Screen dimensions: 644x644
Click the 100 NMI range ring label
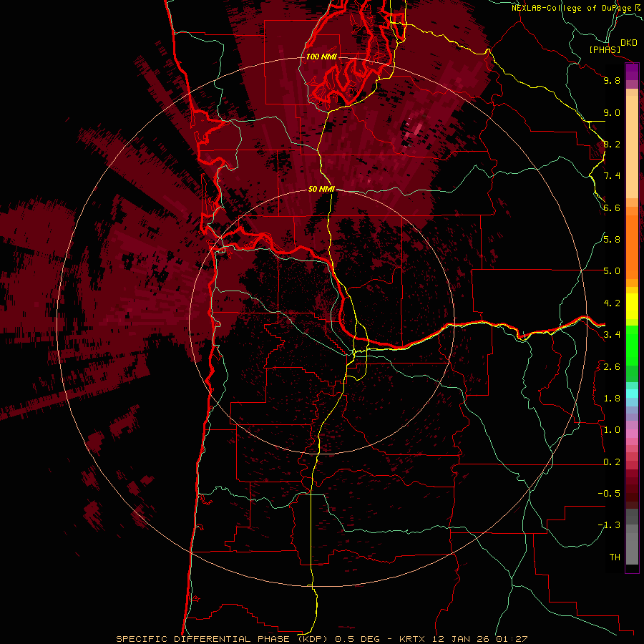[x=321, y=57]
